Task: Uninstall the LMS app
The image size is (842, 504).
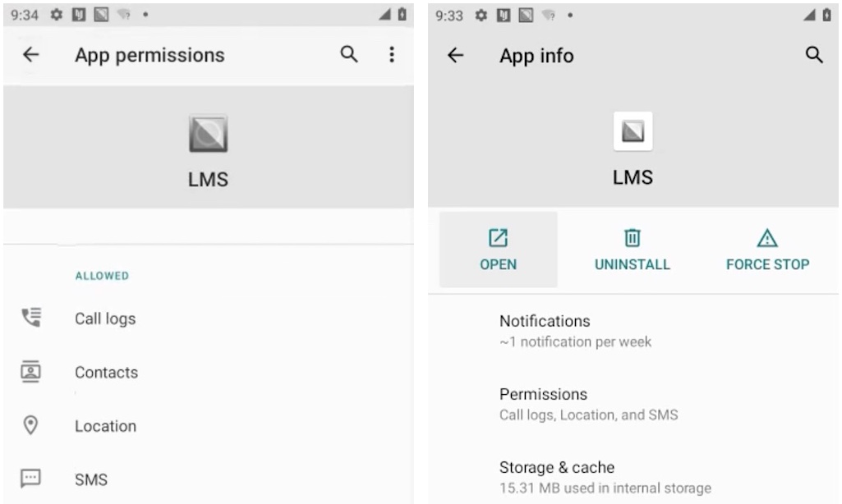Action: (x=632, y=250)
